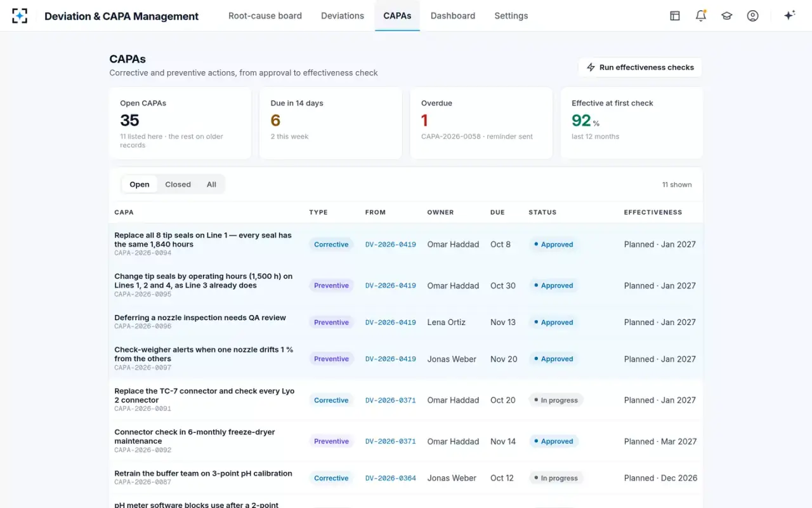Click In progress status on CAPA-2026-0091 row
The width and height of the screenshot is (812, 508).
pyautogui.click(x=556, y=400)
